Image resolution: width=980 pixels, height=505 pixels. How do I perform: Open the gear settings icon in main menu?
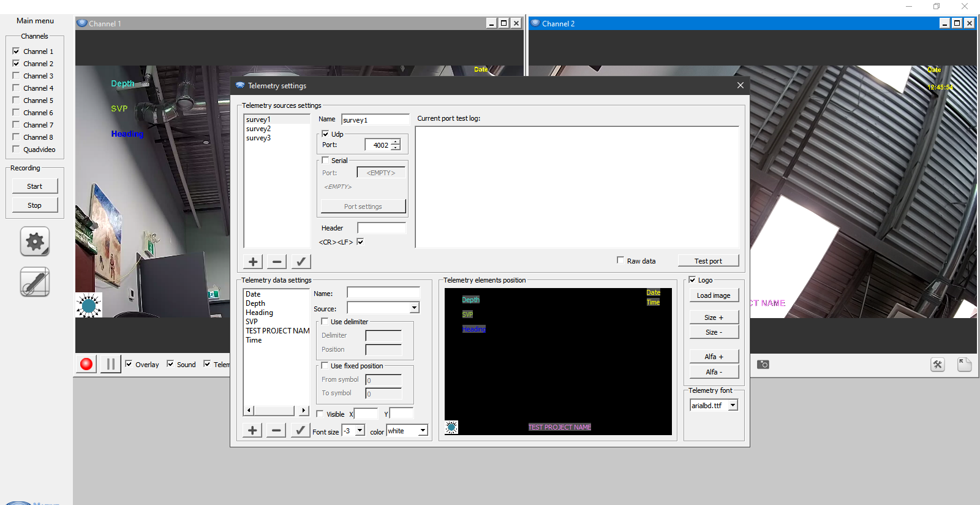click(x=35, y=241)
